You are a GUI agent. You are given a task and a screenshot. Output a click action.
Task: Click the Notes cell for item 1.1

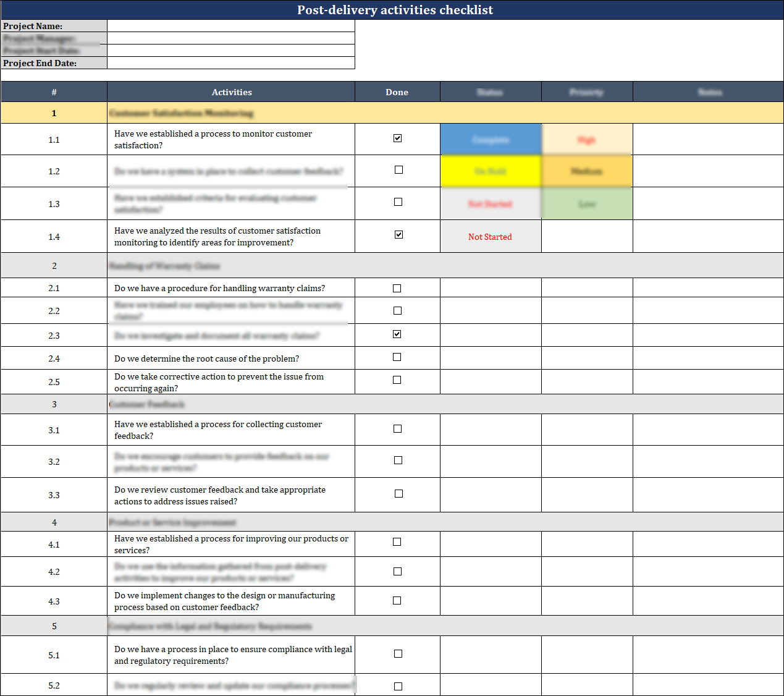708,139
